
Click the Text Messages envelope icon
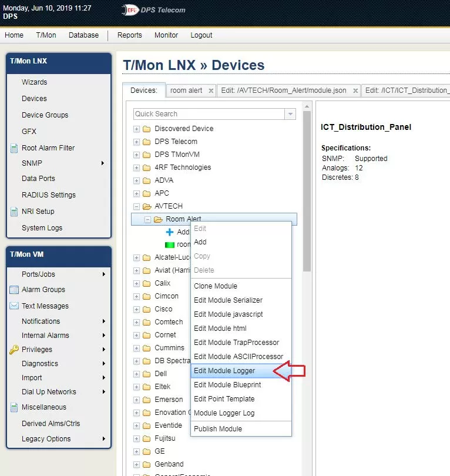14,306
